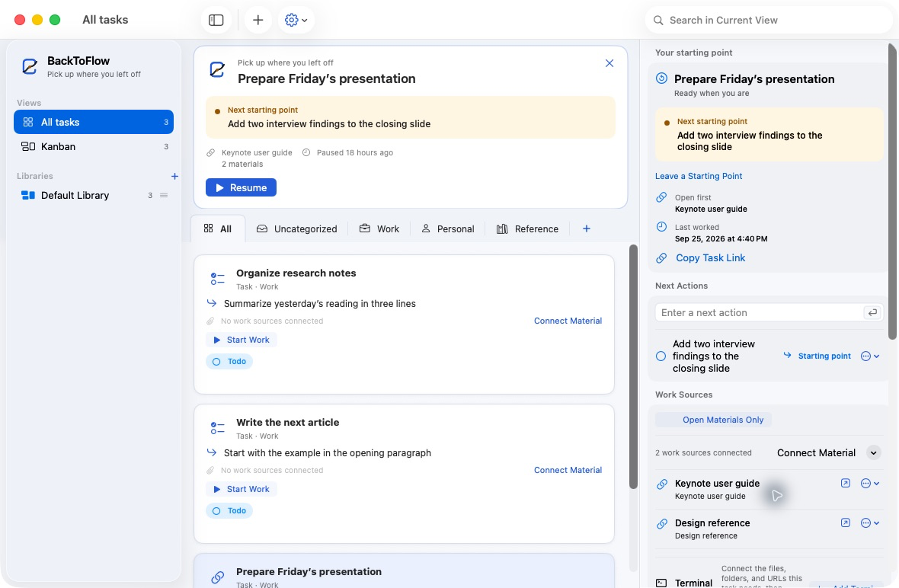899x588 pixels.
Task: Open Keynote user guide in external window
Action: tap(845, 483)
